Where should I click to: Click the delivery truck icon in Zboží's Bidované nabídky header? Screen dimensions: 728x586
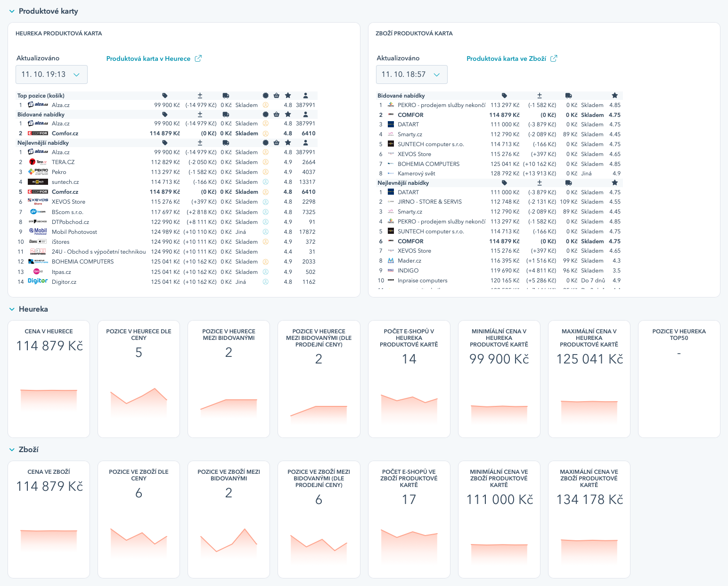coord(569,96)
